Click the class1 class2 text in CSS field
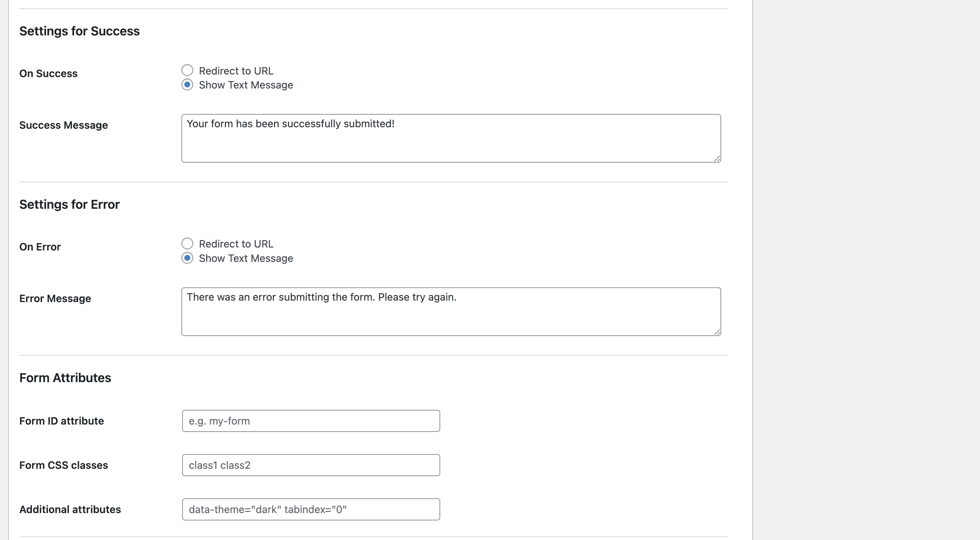Image resolution: width=980 pixels, height=540 pixels. 219,465
